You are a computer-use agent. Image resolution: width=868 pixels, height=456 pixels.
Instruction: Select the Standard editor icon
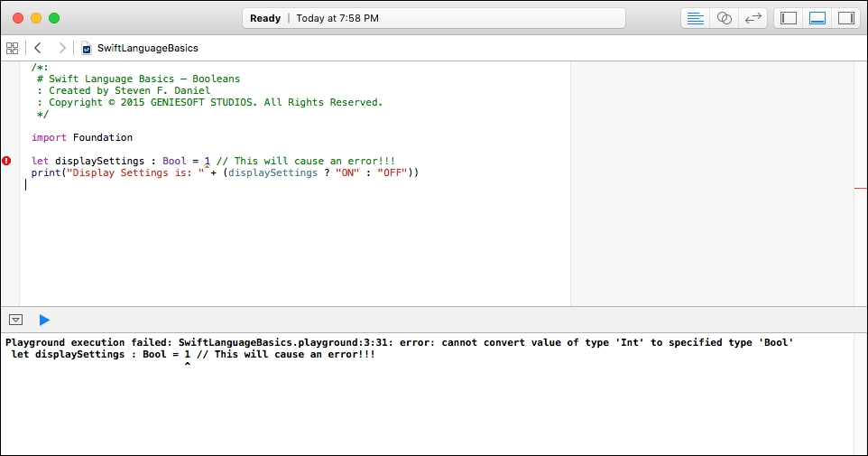(696, 18)
